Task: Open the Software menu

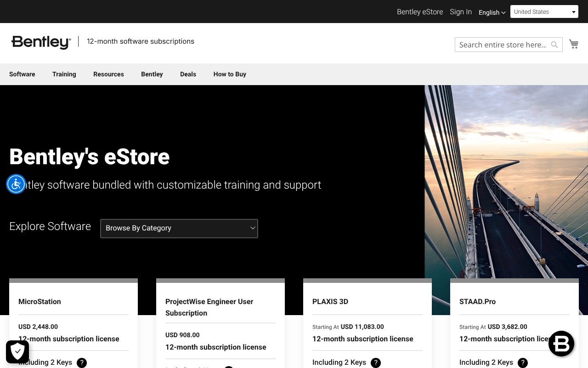Action: point(22,74)
